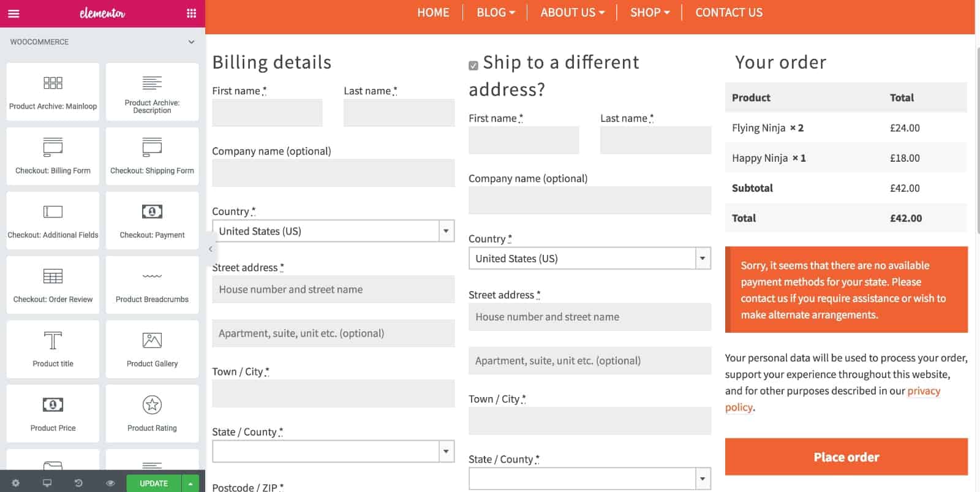Image resolution: width=980 pixels, height=492 pixels.
Task: Go to Home menu item
Action: point(433,12)
